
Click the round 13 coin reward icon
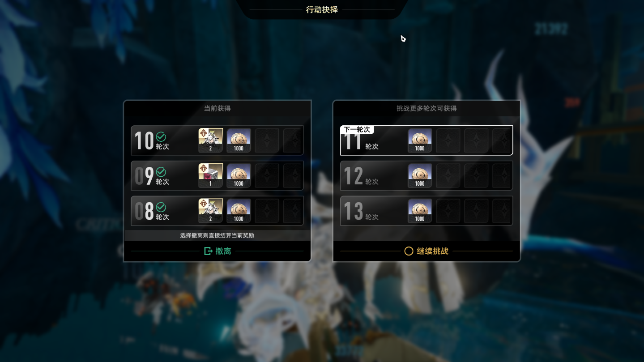point(420,211)
